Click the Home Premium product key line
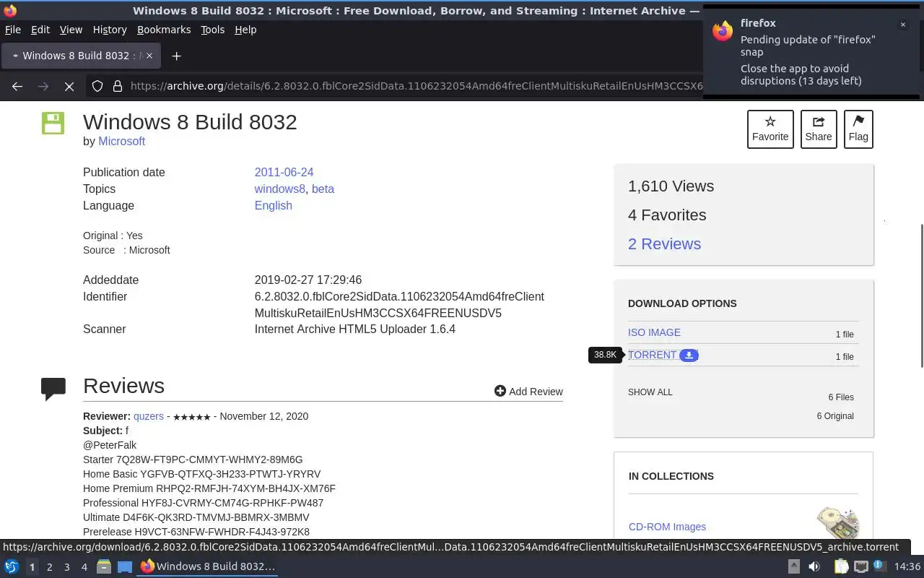The image size is (924, 578). 209,488
